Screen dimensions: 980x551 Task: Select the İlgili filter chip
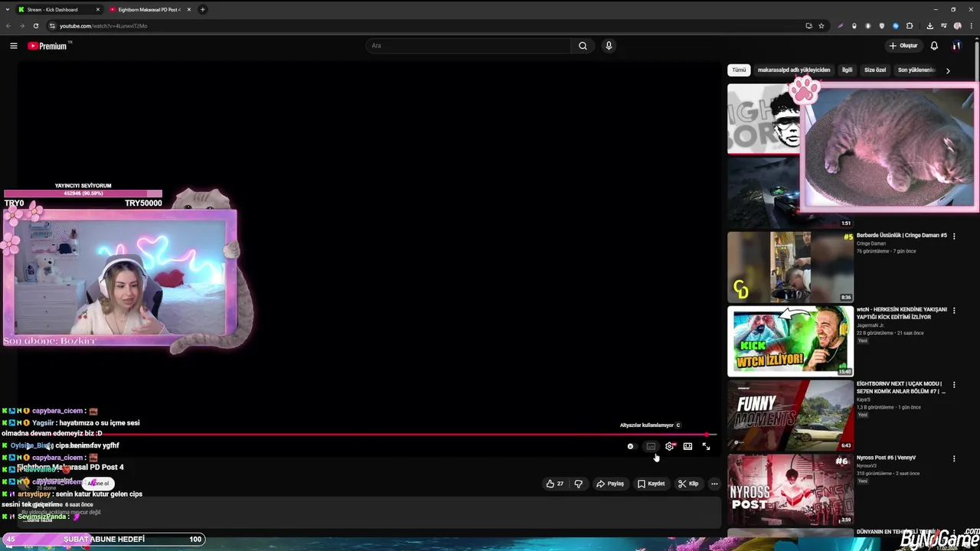(x=847, y=70)
